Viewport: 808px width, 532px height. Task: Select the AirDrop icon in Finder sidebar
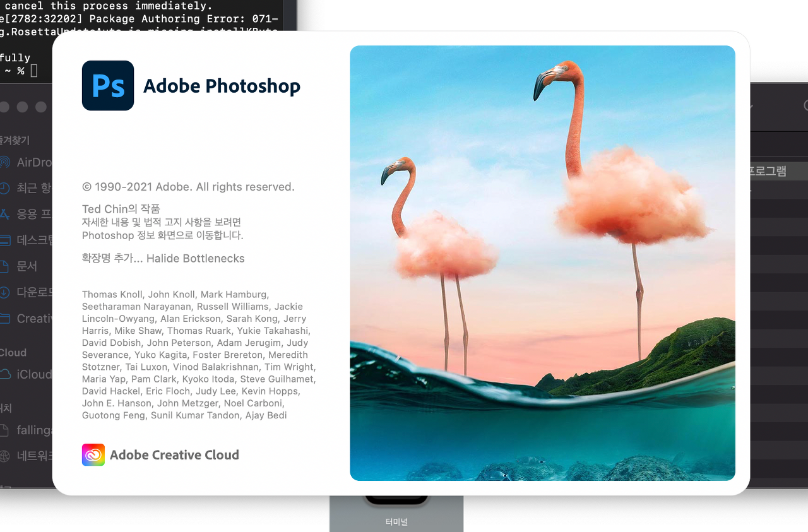(5, 162)
